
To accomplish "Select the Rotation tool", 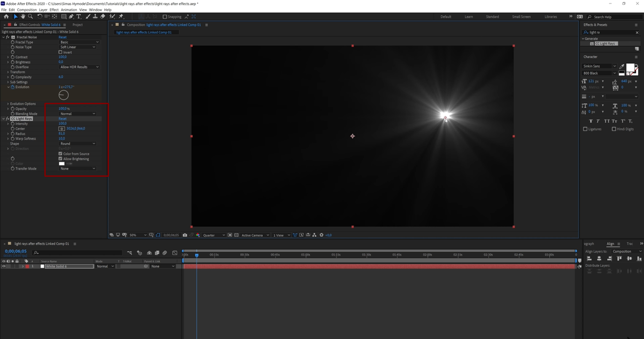I will point(40,17).
